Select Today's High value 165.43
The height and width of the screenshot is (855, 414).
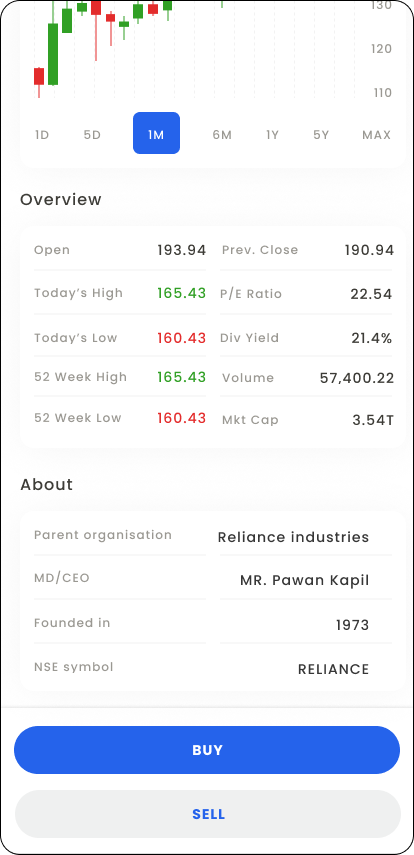coord(182,293)
